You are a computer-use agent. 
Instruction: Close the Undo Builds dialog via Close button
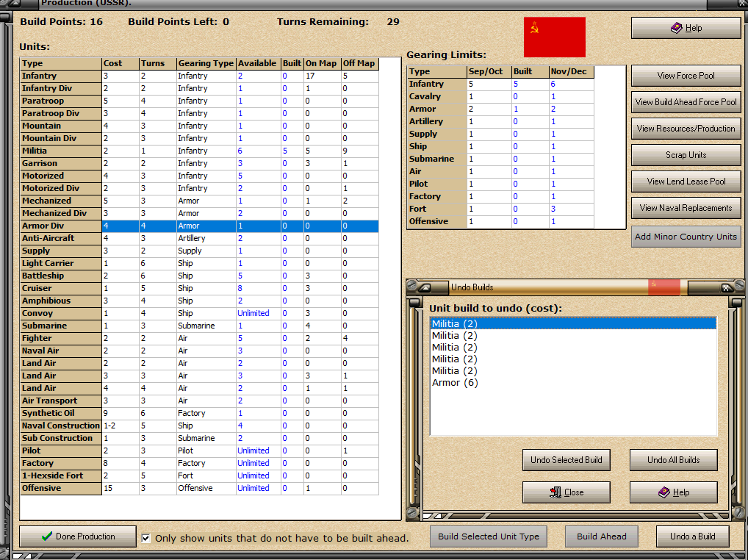click(567, 492)
